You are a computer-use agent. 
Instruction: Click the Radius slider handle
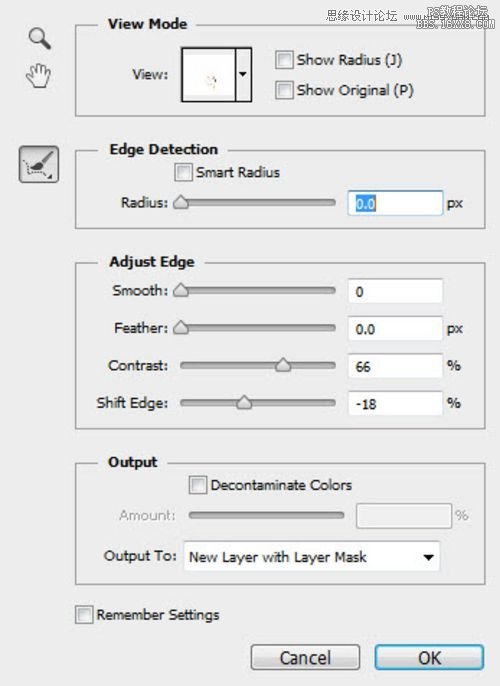coord(181,202)
